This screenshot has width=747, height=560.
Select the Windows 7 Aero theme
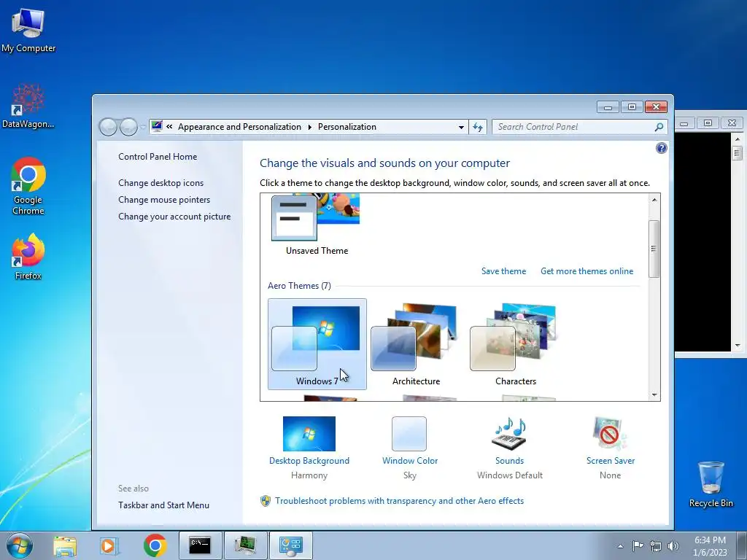[317, 344]
